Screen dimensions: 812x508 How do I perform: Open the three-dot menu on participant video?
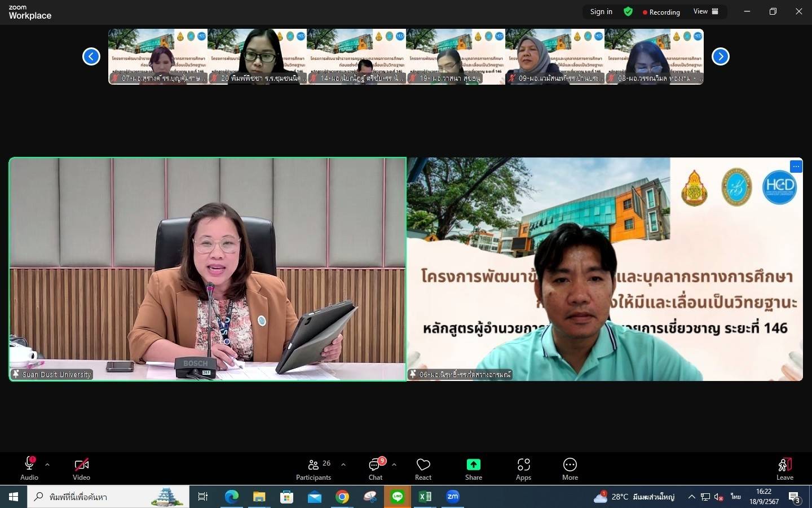point(796,166)
